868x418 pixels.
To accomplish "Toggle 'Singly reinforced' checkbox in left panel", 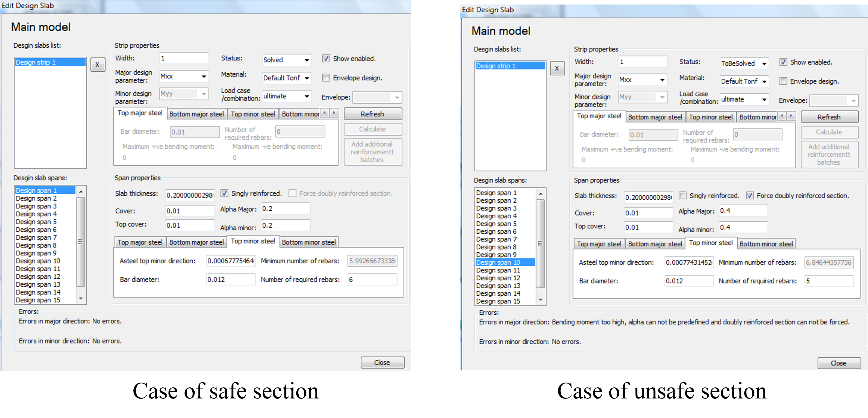I will (225, 194).
